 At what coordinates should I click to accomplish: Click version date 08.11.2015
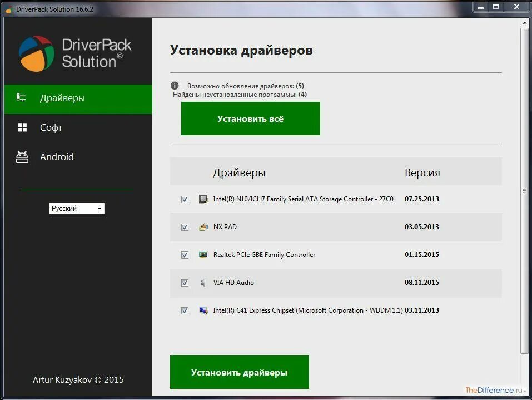tap(422, 283)
